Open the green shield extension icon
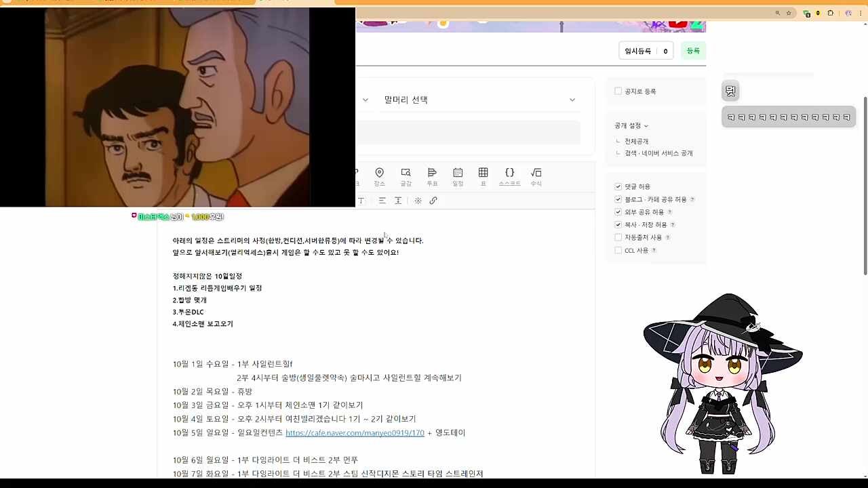868x488 pixels. pyautogui.click(x=806, y=13)
